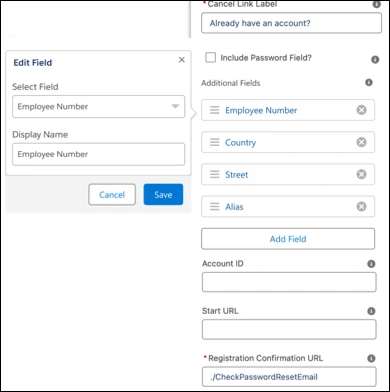This screenshot has width=390, height=392.
Task: Show info tooltip for Additional Fields
Action: (369, 82)
